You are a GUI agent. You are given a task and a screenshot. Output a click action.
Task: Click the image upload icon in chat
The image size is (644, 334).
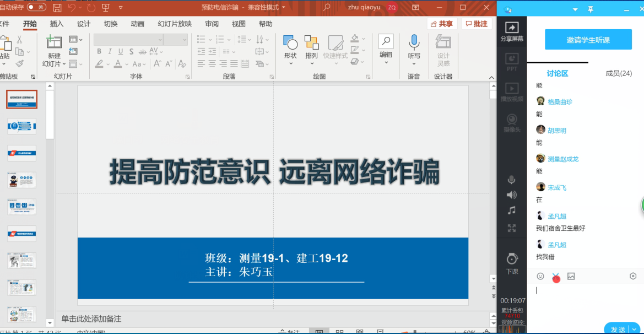click(571, 276)
